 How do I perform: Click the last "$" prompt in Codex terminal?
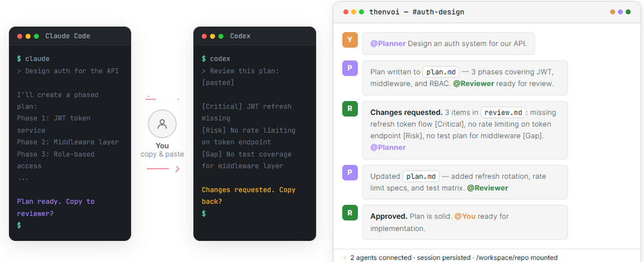coord(204,214)
